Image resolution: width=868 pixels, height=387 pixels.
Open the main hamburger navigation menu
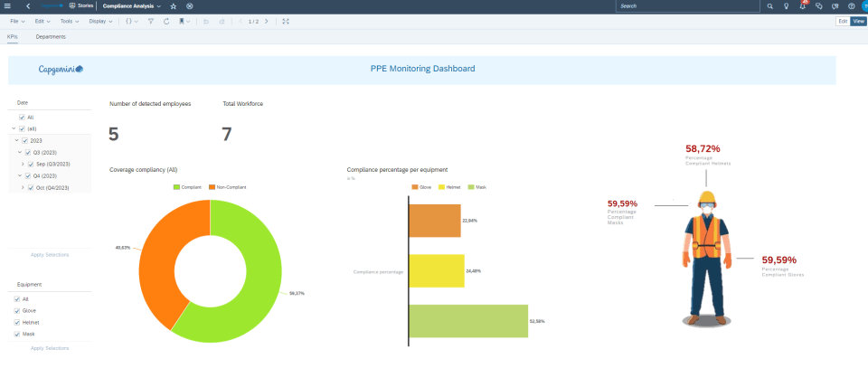9,5
